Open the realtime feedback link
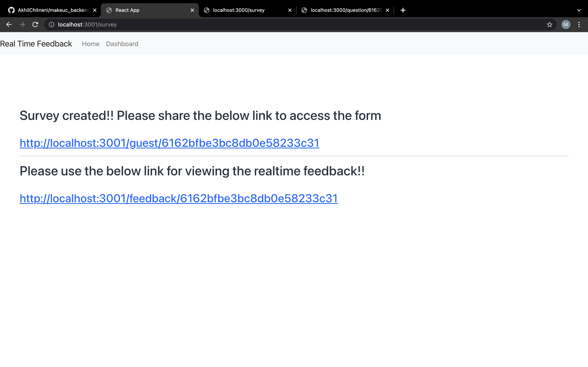Screen dimensions: 588x367 (179, 199)
